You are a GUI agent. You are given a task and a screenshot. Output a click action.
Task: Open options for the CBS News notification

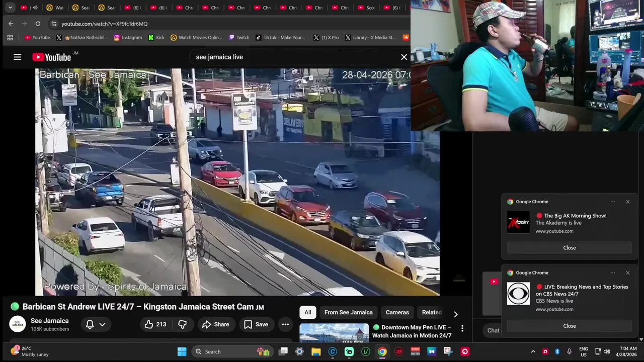[x=612, y=273]
